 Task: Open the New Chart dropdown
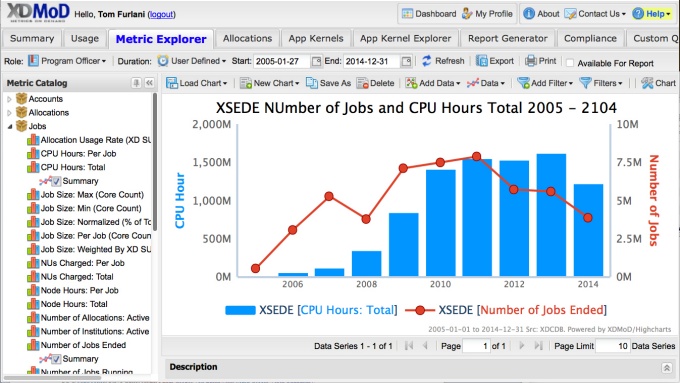pos(269,83)
